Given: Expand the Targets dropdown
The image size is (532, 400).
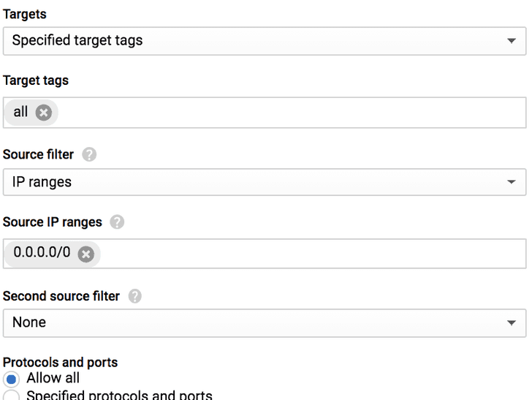Looking at the screenshot, I should pos(263,41).
